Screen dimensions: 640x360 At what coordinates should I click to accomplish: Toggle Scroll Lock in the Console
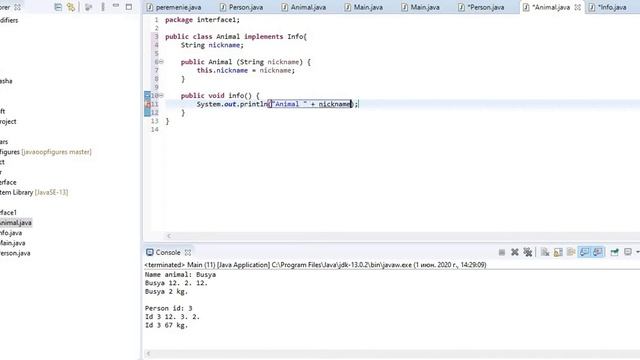[x=558, y=252]
